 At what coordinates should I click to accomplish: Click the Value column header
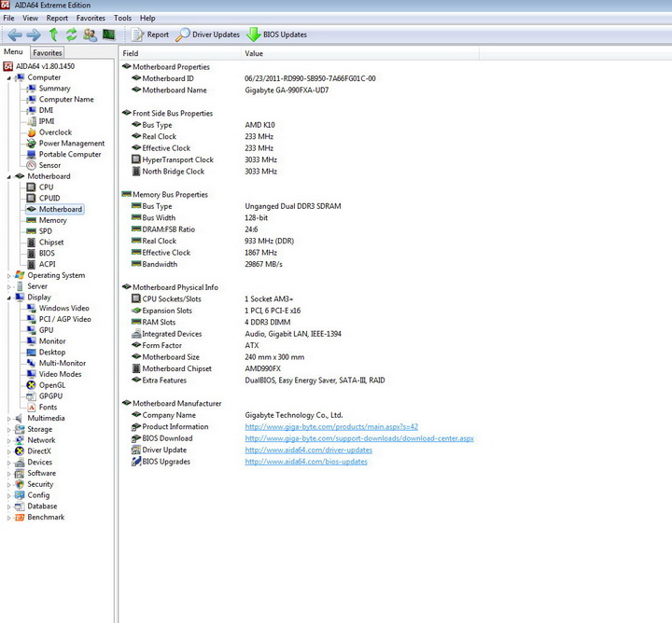click(x=360, y=53)
